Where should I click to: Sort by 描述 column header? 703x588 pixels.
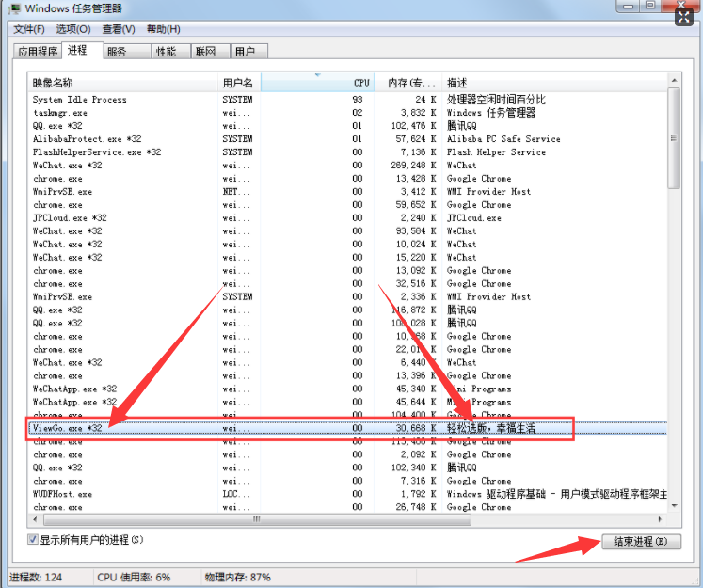click(554, 83)
